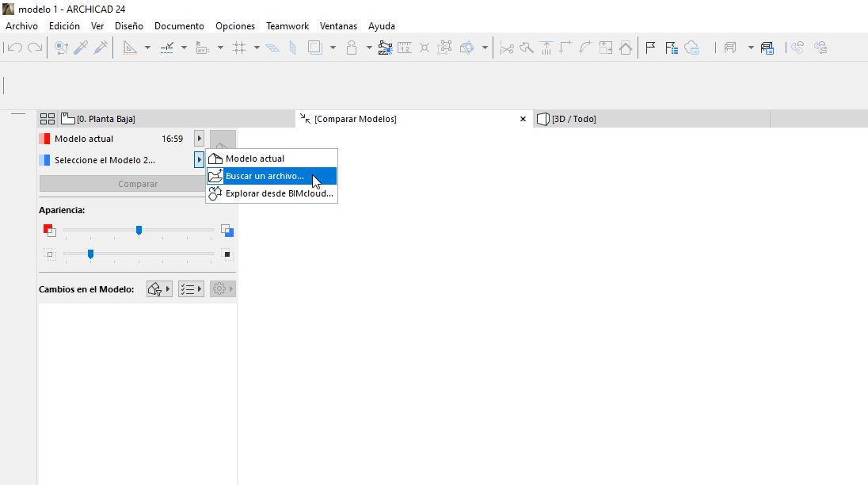Screen dimensions: 868x485
Task: Open the Documento menu
Action: click(x=179, y=26)
